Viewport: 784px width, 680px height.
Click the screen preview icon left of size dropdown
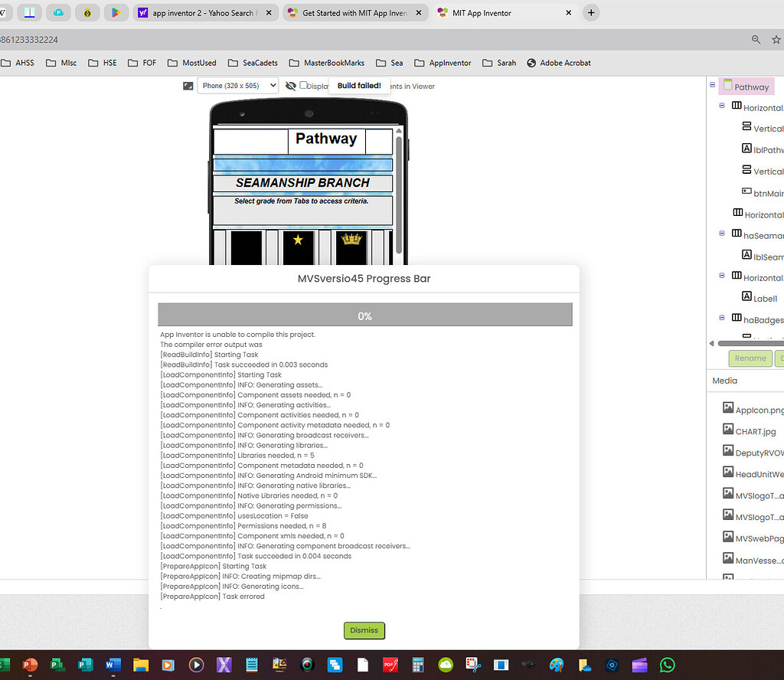click(188, 87)
